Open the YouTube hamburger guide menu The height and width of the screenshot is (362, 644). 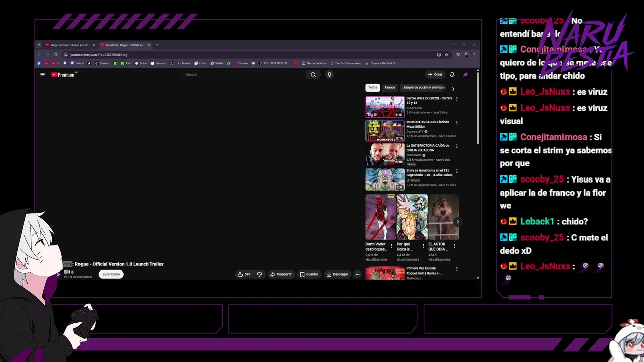click(x=42, y=75)
